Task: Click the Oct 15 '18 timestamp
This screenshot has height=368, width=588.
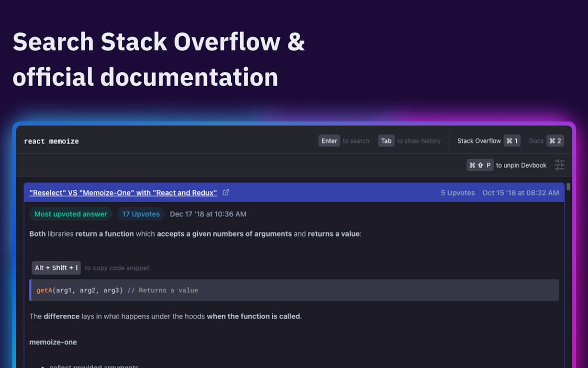Action: [x=520, y=193]
